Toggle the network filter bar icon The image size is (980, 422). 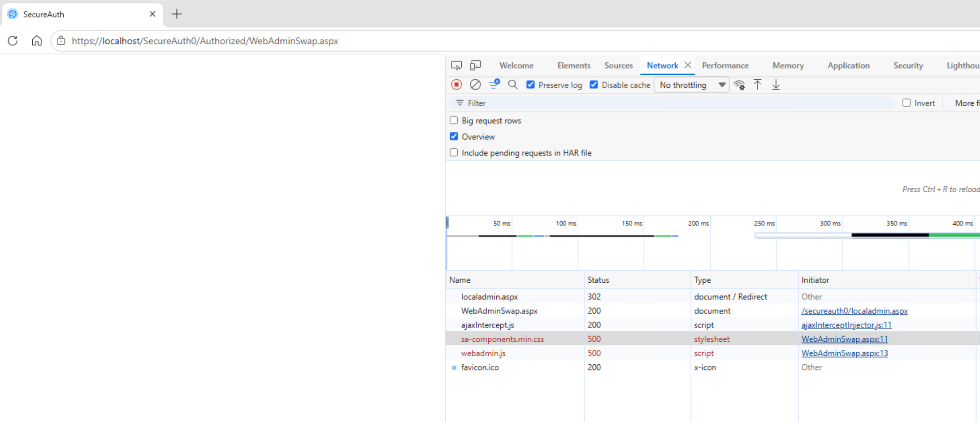(494, 84)
